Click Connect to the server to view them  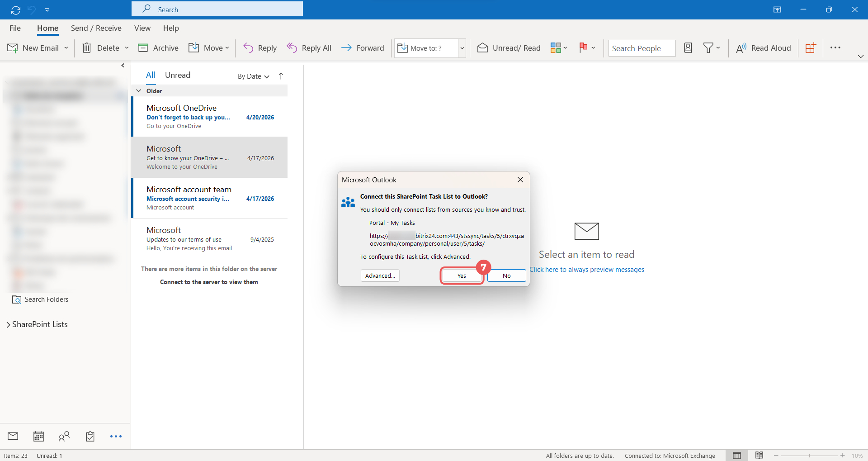point(209,282)
